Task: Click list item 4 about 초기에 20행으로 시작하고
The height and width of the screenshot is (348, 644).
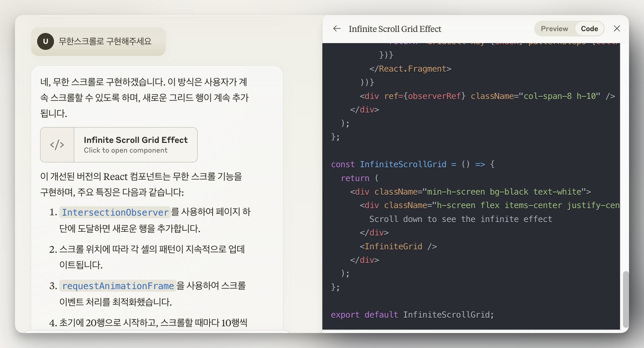Action: click(x=148, y=322)
